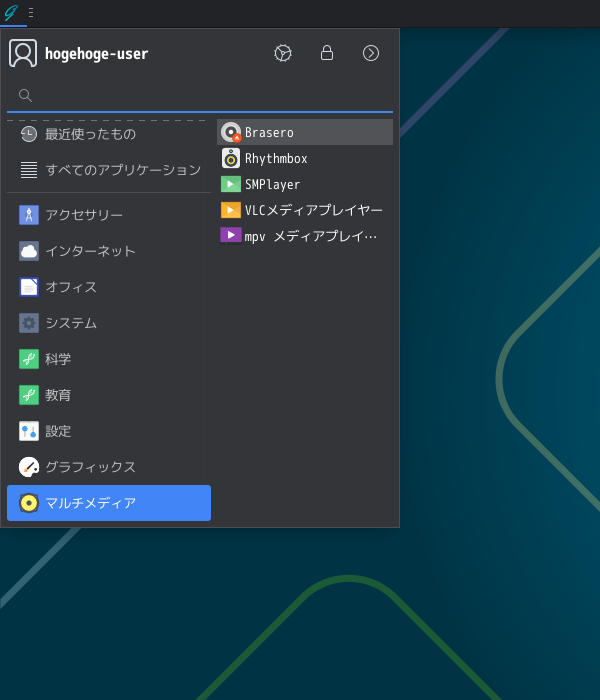The height and width of the screenshot is (700, 600).
Task: Click the log out arrow icon
Action: 371,53
